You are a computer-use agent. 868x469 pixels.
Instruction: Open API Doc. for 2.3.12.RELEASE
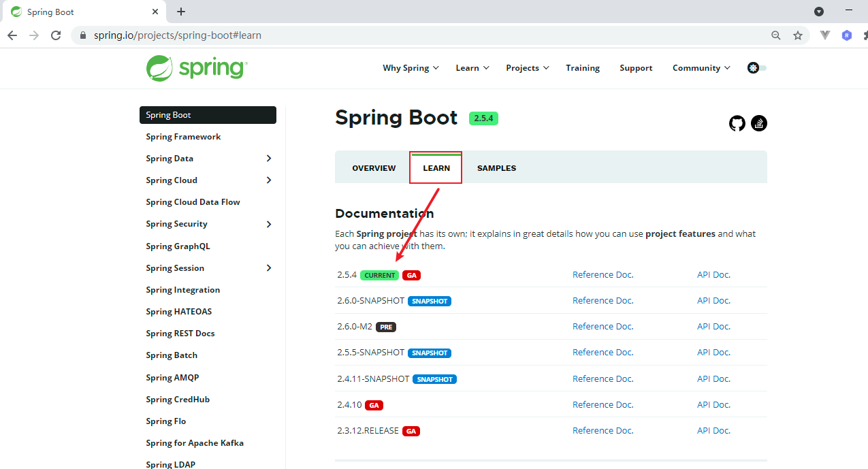coord(713,431)
